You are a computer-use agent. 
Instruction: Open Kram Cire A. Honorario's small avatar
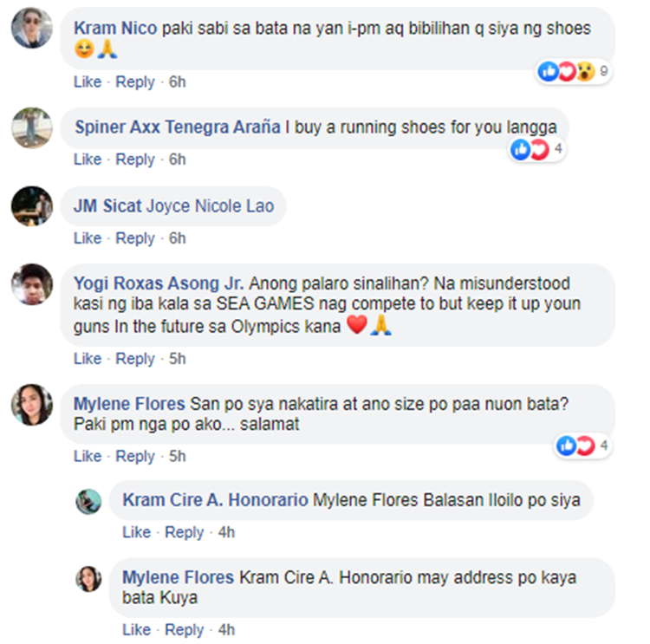(88, 502)
